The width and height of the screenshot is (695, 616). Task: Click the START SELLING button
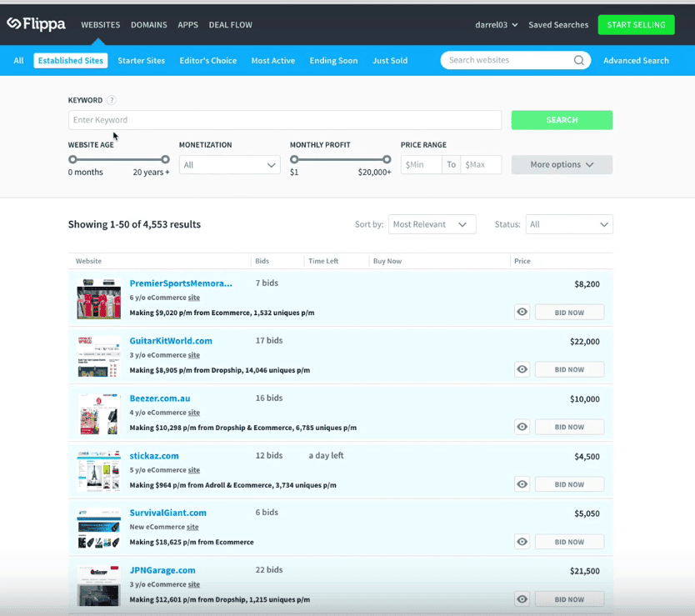pos(636,25)
